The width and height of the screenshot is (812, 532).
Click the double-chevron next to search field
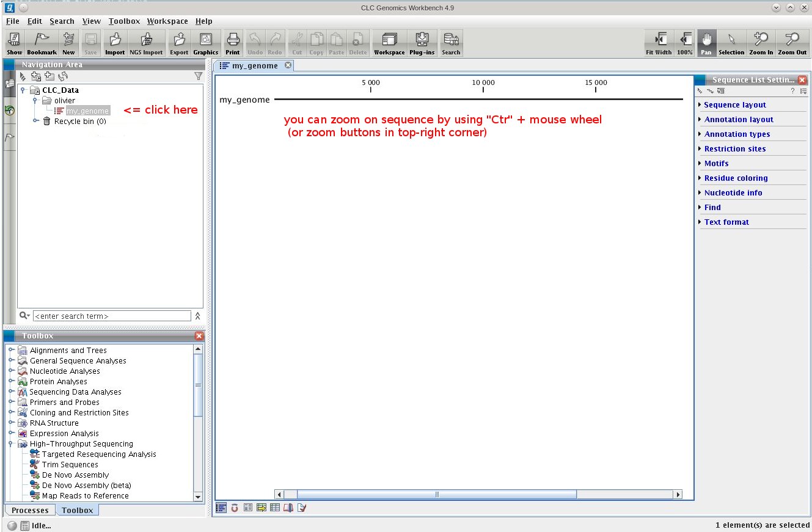pyautogui.click(x=197, y=316)
